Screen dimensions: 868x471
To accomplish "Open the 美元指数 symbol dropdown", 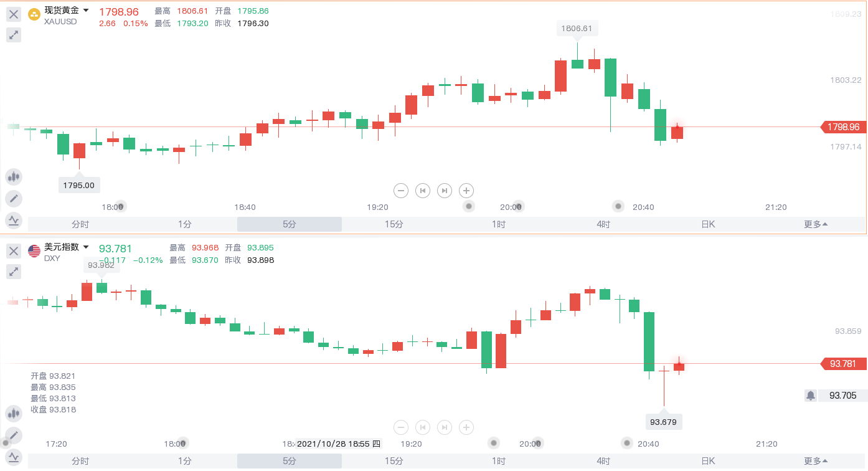I will (x=86, y=247).
